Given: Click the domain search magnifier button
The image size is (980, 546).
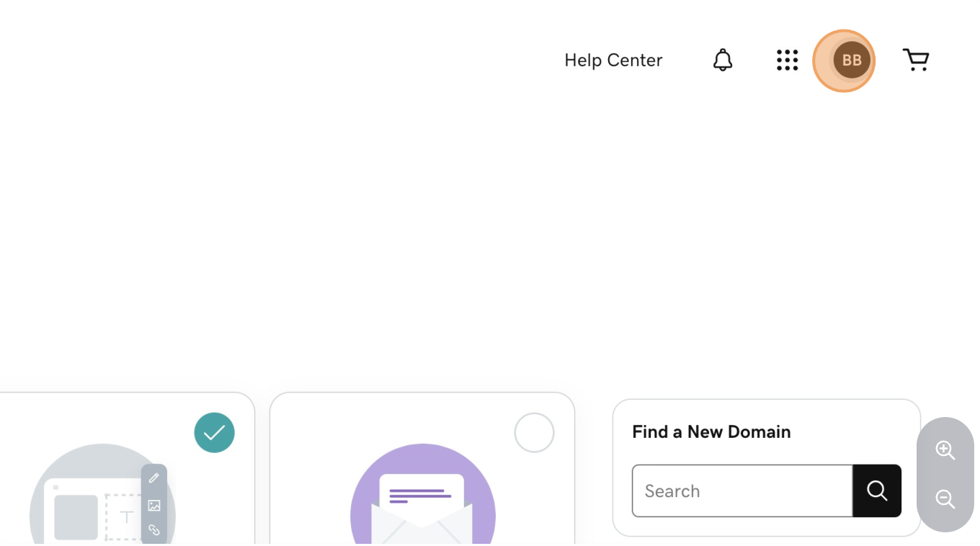Looking at the screenshot, I should tap(877, 491).
